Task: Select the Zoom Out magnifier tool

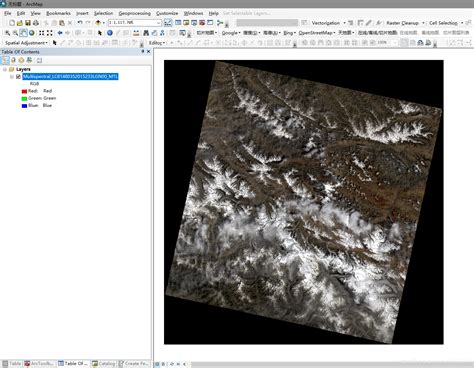Action: point(15,33)
